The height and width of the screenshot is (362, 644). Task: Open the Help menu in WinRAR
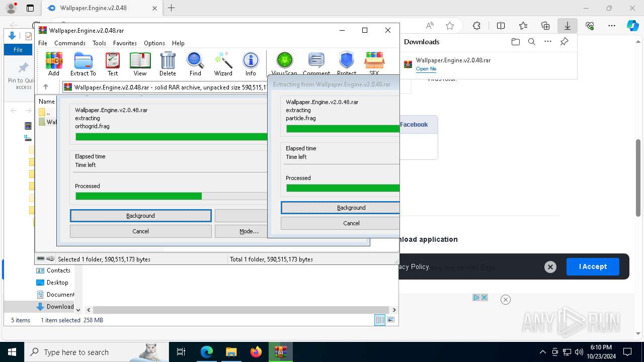[178, 43]
